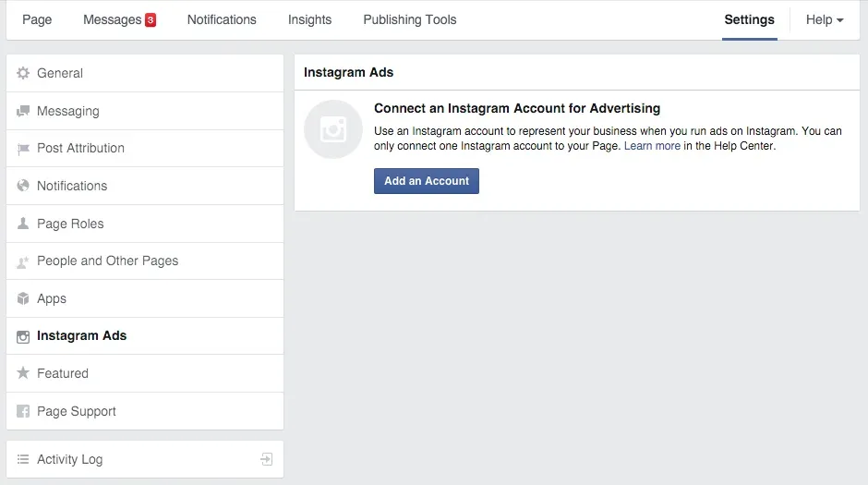868x485 pixels.
Task: Click the Featured star icon
Action: point(23,373)
